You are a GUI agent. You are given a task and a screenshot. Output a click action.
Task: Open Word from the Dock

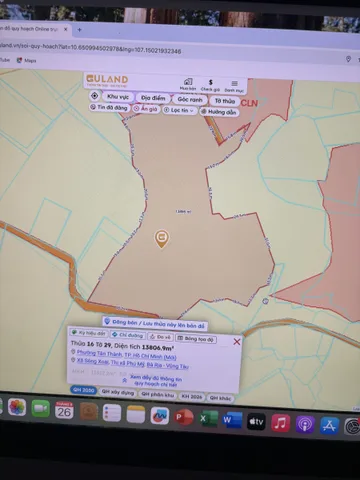click(232, 420)
